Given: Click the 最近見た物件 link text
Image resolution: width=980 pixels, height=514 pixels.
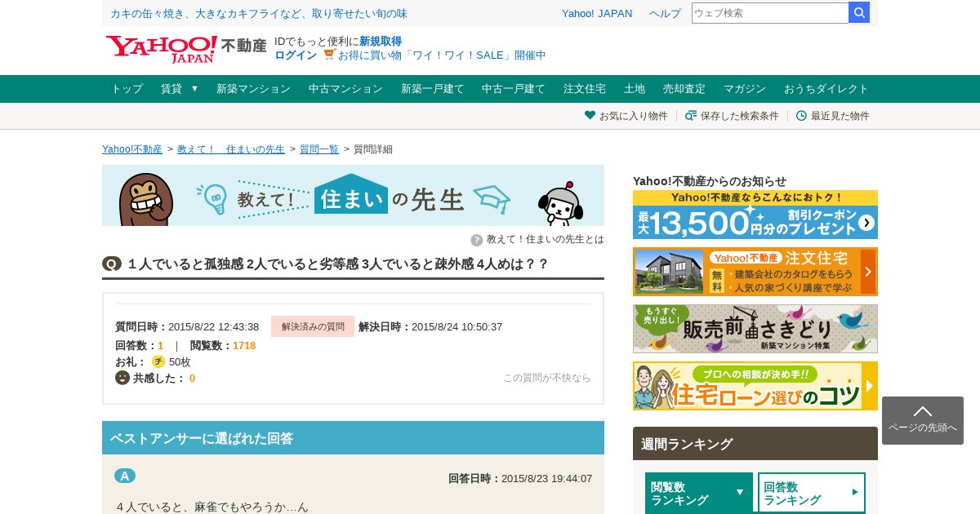Looking at the screenshot, I should 840,116.
